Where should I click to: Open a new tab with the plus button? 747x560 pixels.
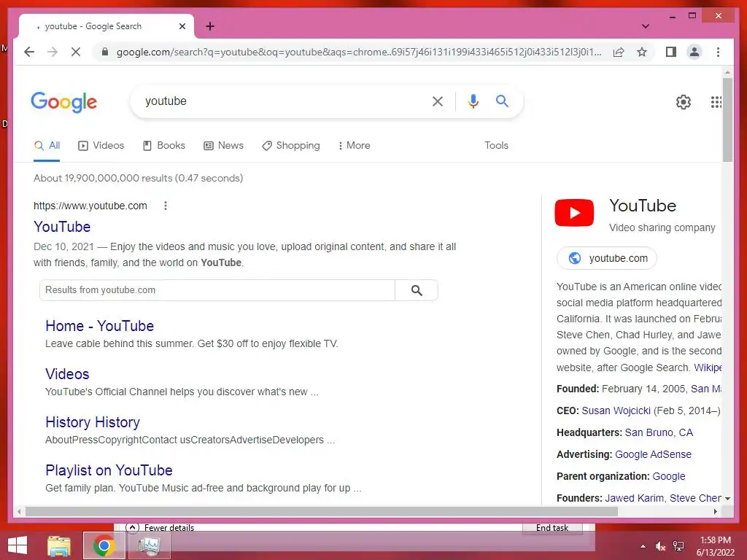pos(210,26)
